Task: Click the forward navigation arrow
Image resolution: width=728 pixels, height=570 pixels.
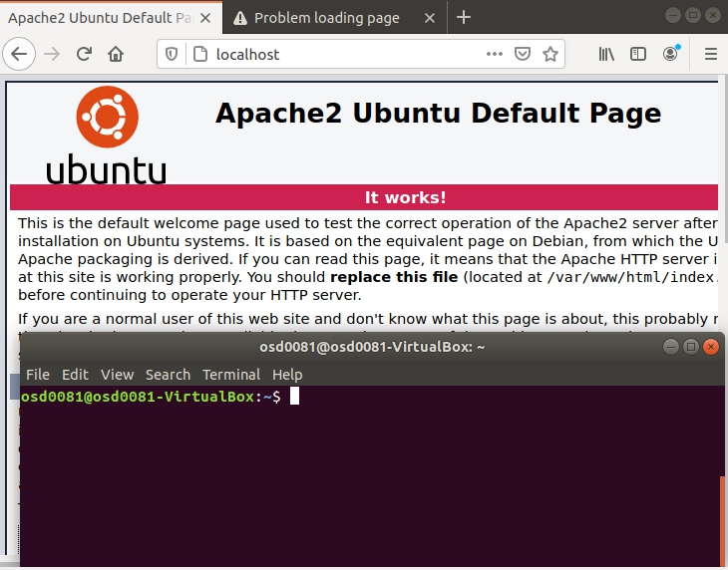Action: [x=52, y=54]
